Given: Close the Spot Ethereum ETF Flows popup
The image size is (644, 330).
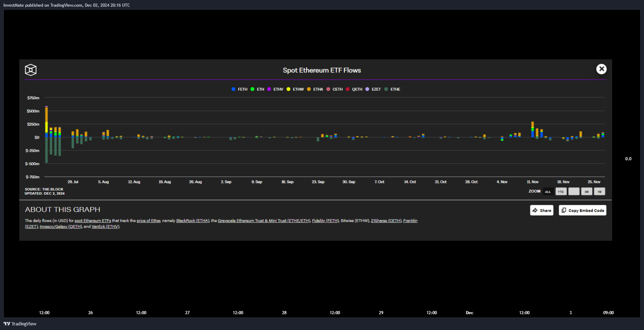Looking at the screenshot, I should 601,69.
